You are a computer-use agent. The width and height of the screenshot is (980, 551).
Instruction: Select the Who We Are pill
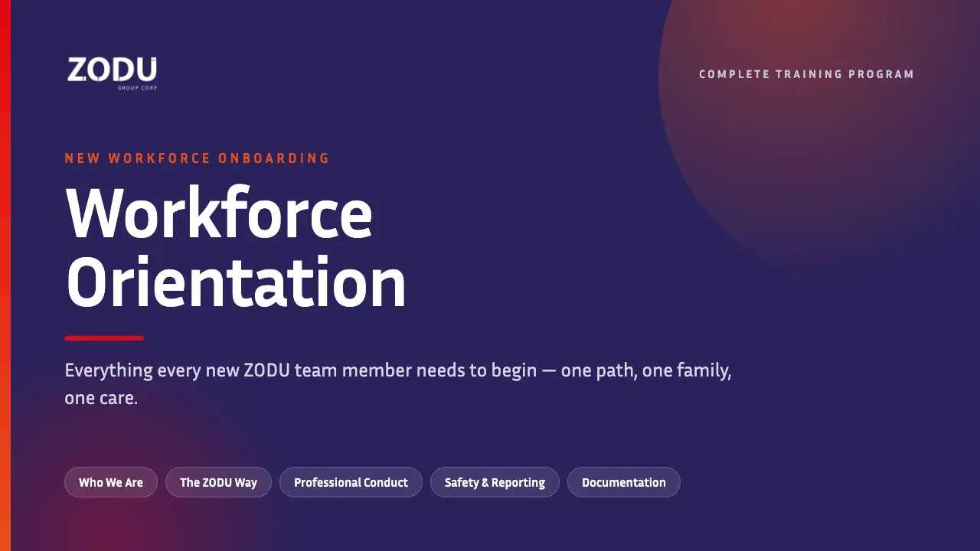(111, 482)
